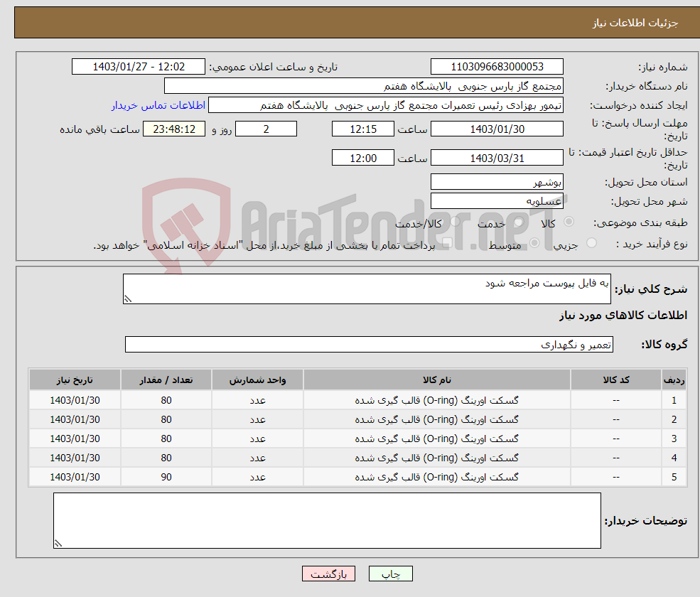Click the buyer organization name field
This screenshot has height=597, width=700.
click(364, 86)
